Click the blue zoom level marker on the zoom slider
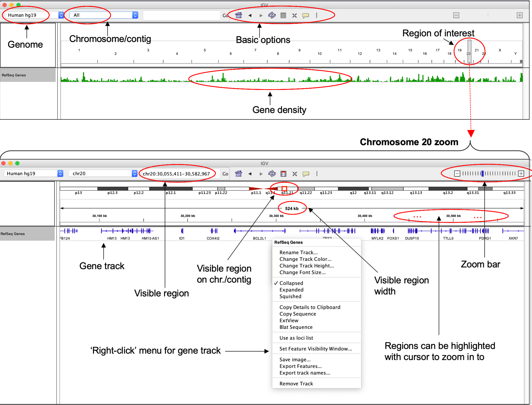 pos(482,174)
